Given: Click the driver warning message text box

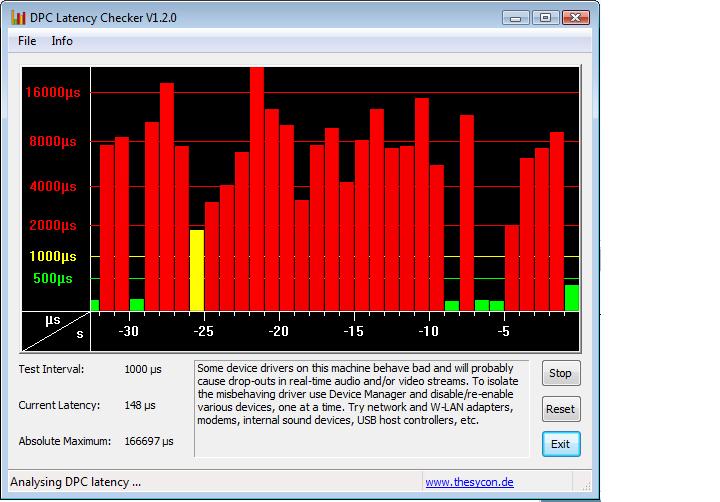Looking at the screenshot, I should [x=361, y=409].
